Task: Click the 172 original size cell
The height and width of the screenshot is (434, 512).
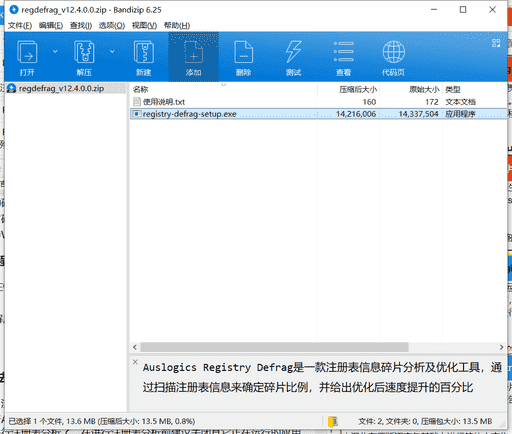Action: point(432,102)
